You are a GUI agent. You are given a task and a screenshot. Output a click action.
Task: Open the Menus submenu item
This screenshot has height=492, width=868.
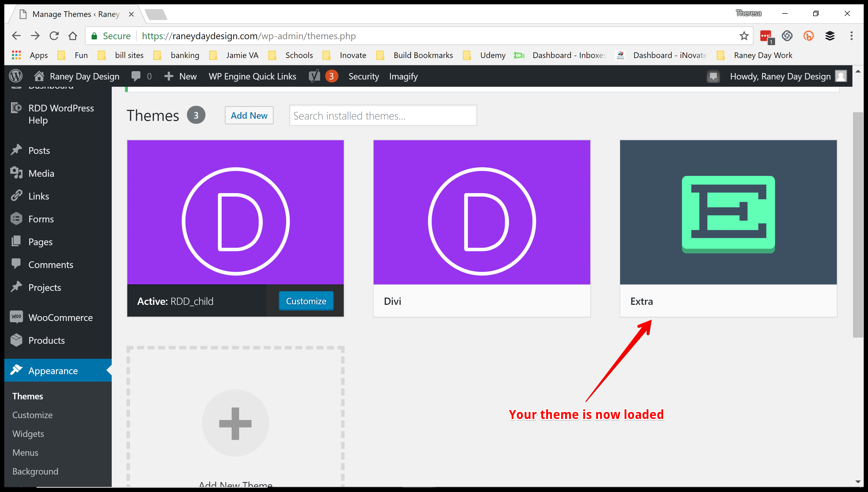(x=25, y=453)
